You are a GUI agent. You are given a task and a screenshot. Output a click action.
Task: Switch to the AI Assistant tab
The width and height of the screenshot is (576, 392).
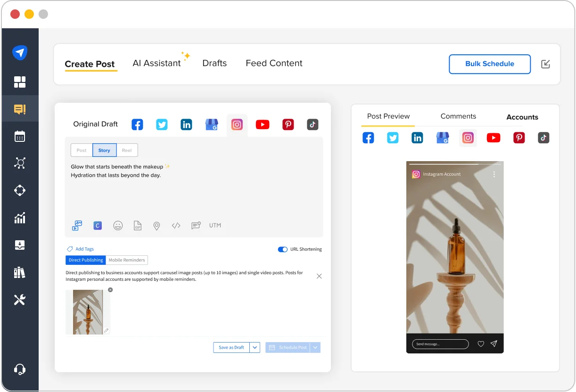(156, 64)
